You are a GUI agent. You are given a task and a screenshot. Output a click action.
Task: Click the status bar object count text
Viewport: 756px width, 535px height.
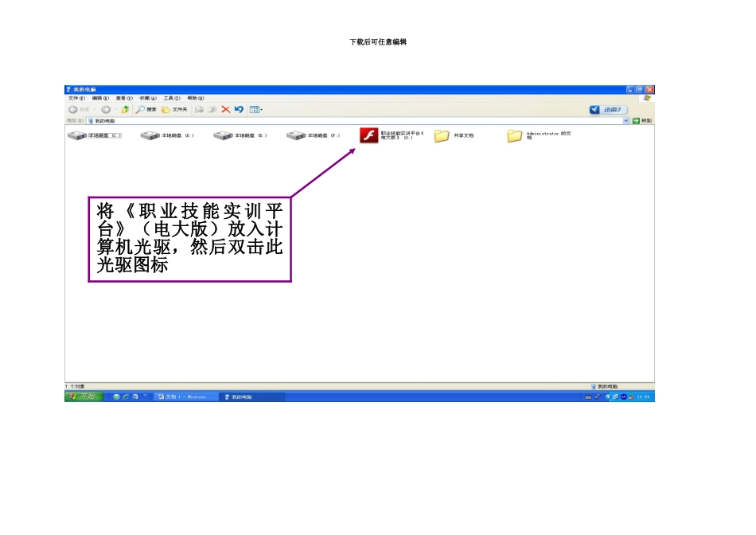coord(76,386)
